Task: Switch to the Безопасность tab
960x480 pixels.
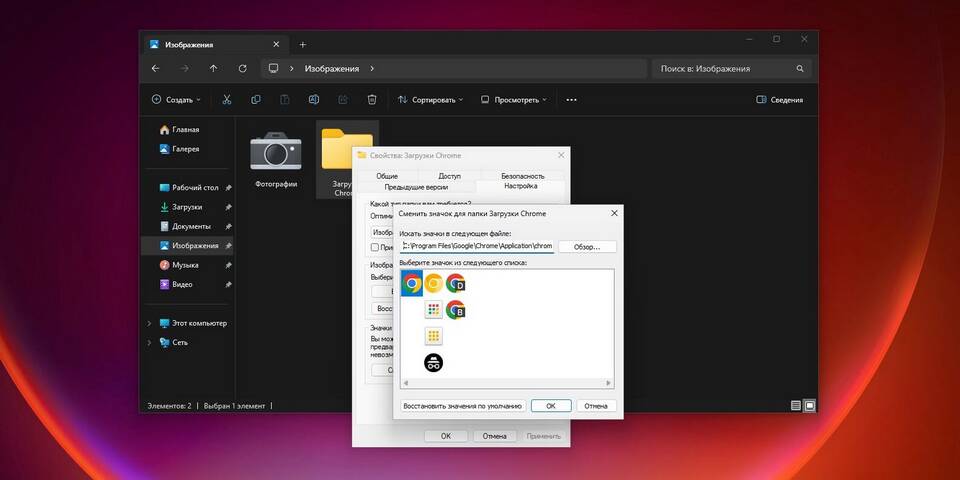Action: tap(522, 176)
